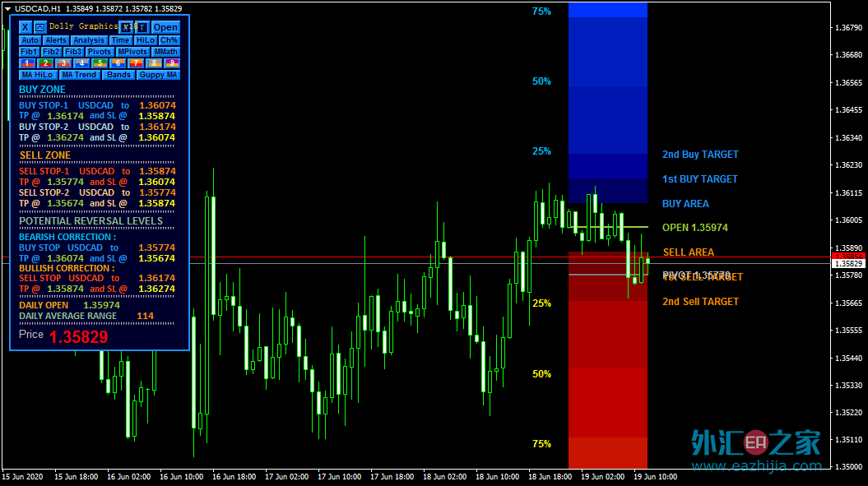Enable Fib3 levels

pyautogui.click(x=73, y=52)
